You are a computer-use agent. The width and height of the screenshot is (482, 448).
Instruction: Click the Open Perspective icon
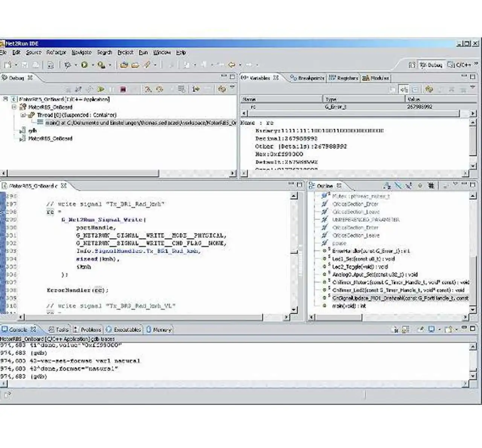click(412, 65)
